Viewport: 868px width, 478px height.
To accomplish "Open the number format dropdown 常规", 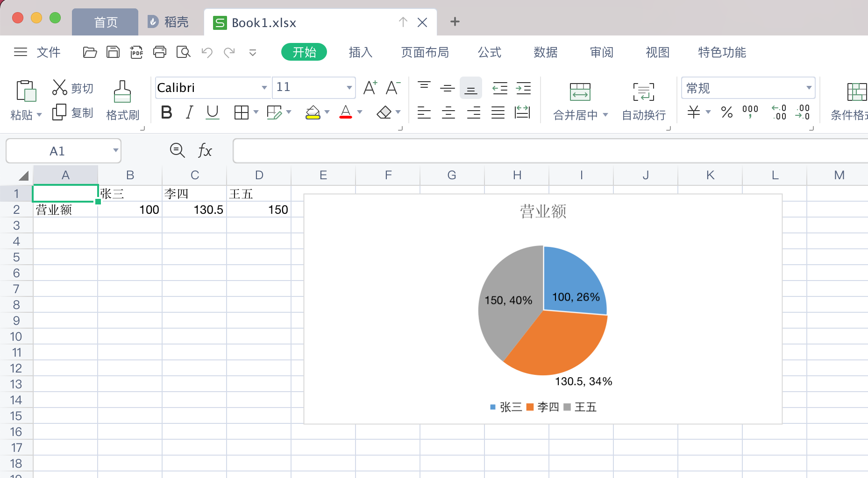I will (809, 88).
